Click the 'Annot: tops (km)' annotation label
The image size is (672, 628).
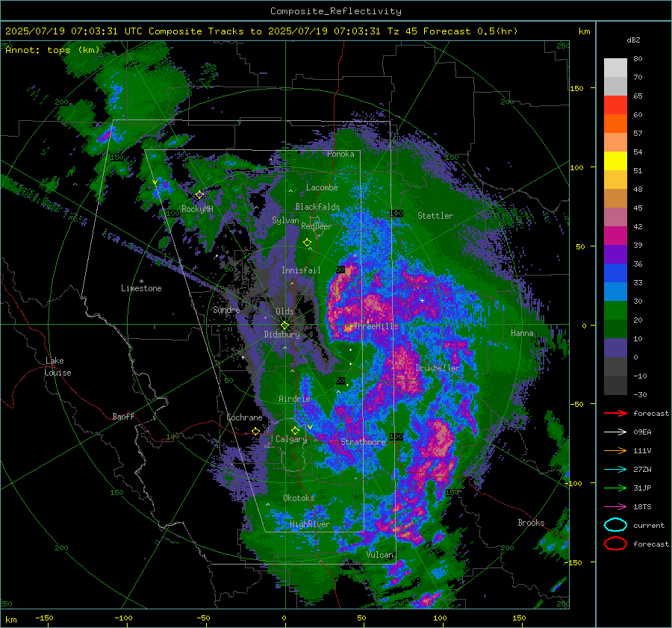click(52, 50)
